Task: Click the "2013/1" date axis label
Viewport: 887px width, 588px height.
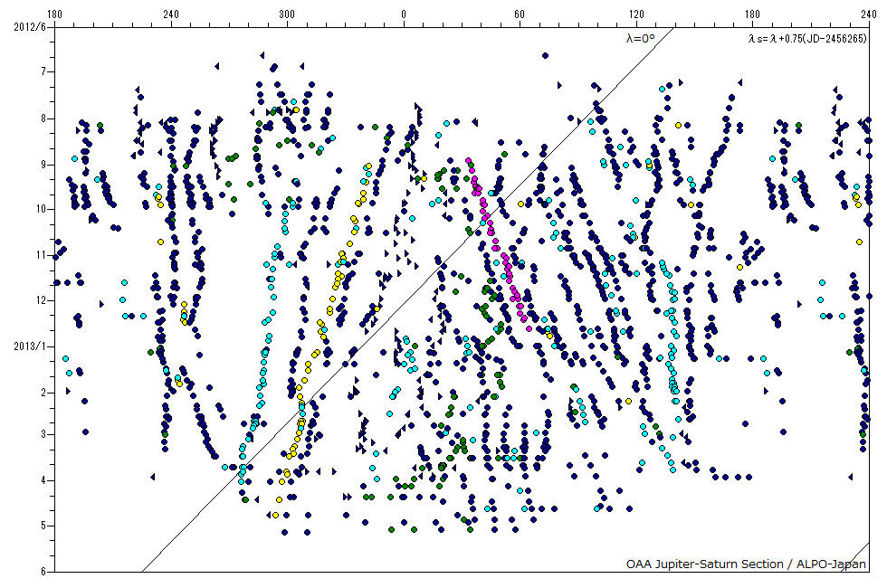Action: coord(30,346)
